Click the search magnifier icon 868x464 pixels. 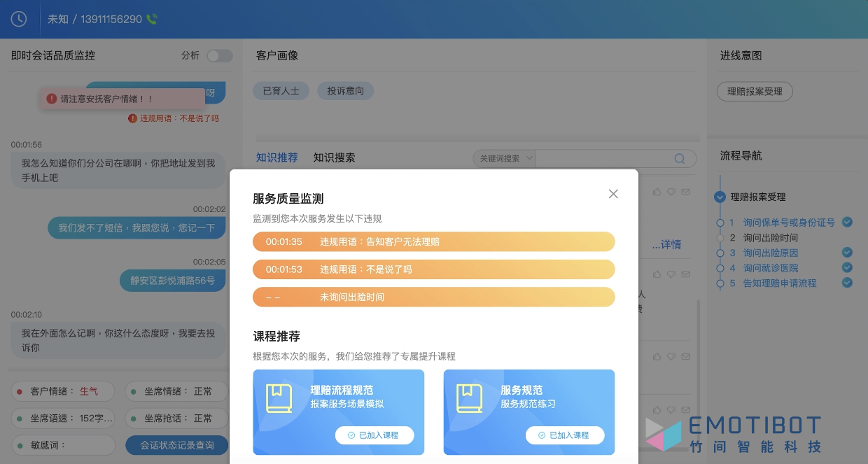679,159
